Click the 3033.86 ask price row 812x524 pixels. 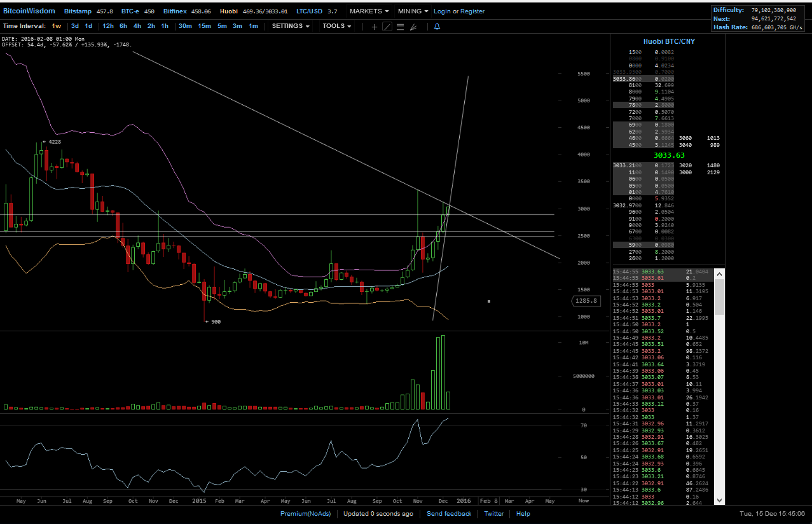[x=643, y=78]
